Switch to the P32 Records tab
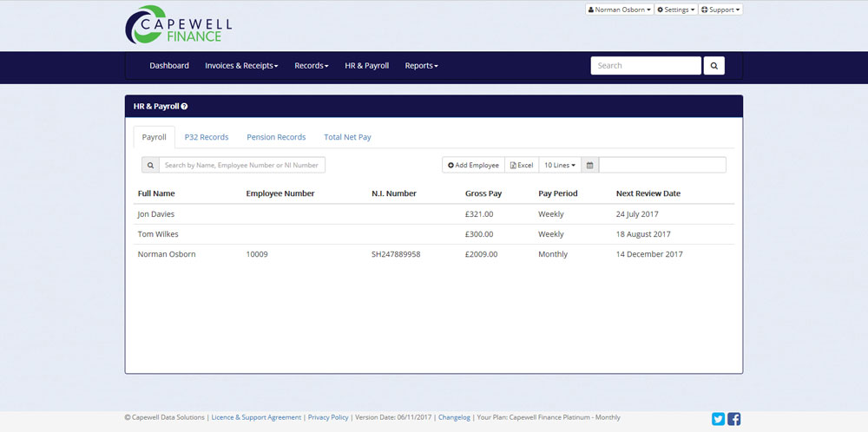Image resolution: width=868 pixels, height=432 pixels. [207, 137]
